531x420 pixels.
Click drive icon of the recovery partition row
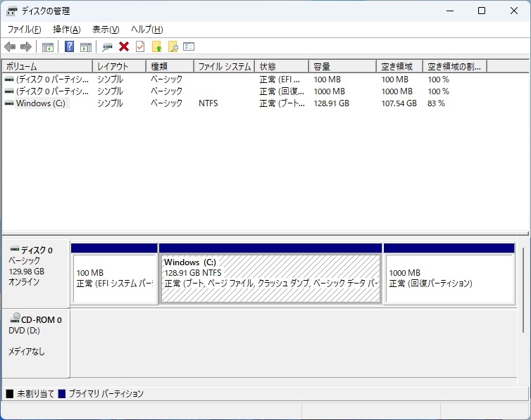click(x=9, y=91)
